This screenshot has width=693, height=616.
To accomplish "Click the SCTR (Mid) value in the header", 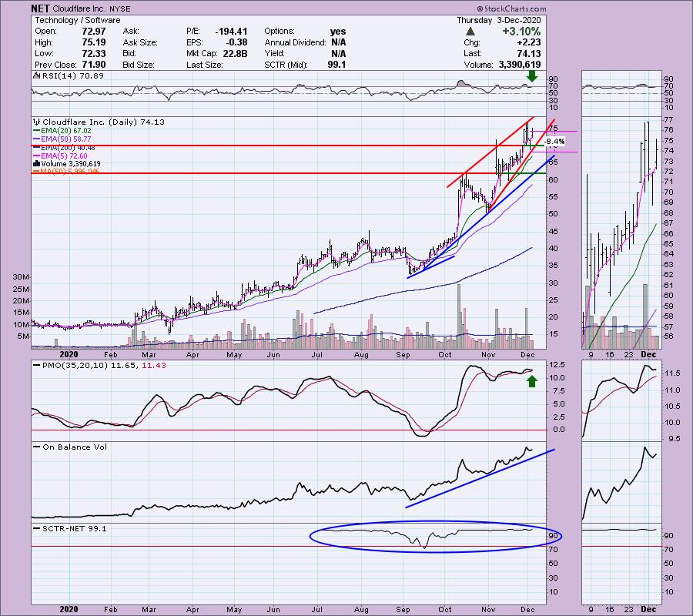I will point(337,65).
